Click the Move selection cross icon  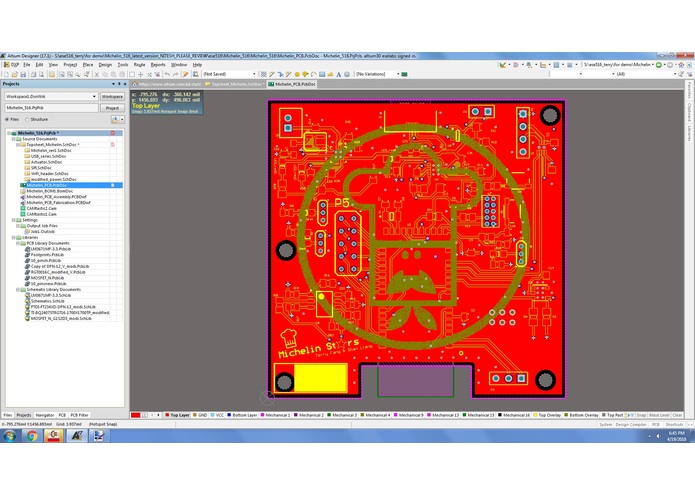[x=140, y=74]
